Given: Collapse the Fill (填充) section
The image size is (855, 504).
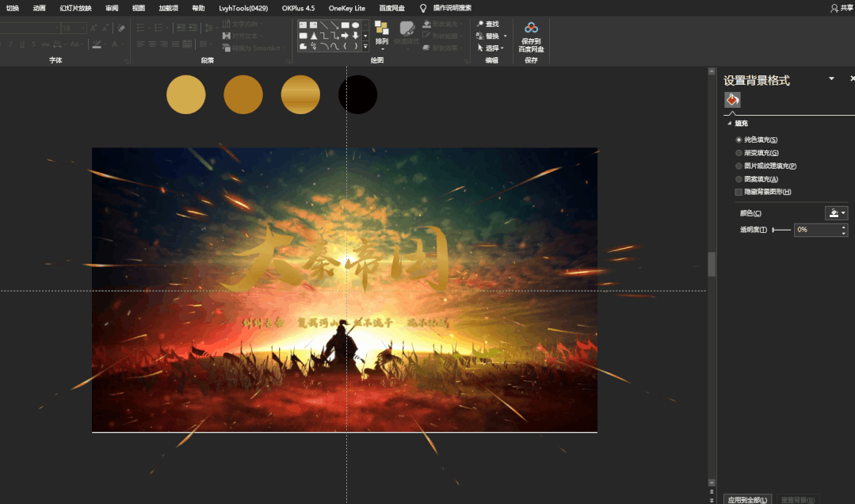Looking at the screenshot, I should (x=730, y=124).
